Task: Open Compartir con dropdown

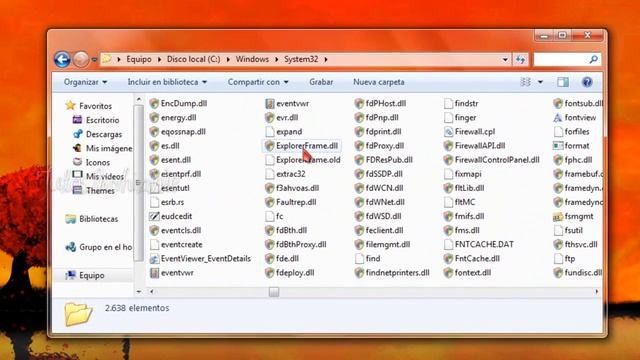Action: [x=258, y=82]
